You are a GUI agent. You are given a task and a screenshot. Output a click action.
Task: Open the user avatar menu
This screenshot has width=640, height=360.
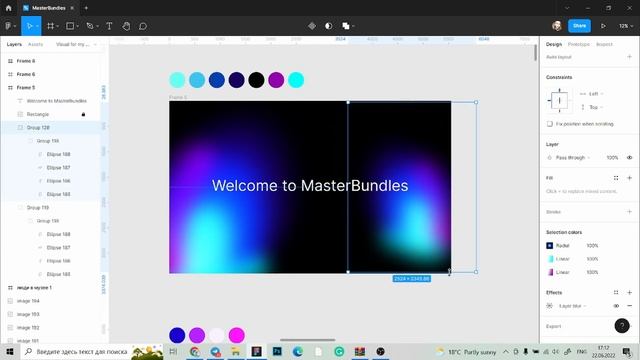pos(557,26)
